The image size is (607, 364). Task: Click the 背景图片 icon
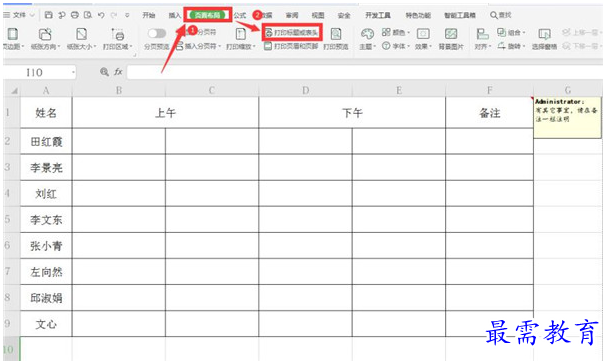(x=451, y=39)
